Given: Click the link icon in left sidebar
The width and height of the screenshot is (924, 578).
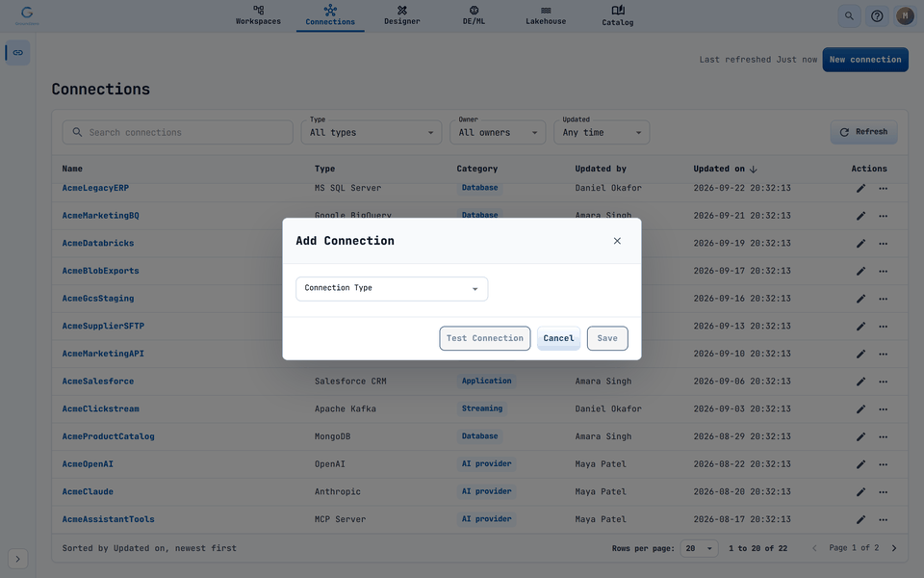Looking at the screenshot, I should (17, 52).
